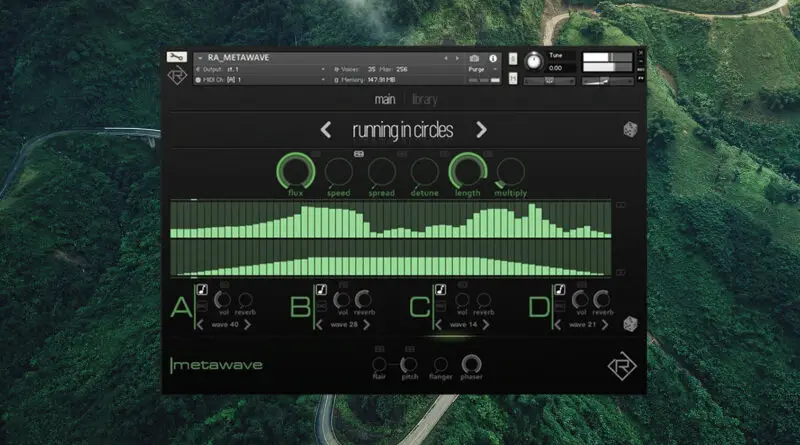
Task: Click the Rigid Audio logo under wrench
Action: [x=177, y=76]
